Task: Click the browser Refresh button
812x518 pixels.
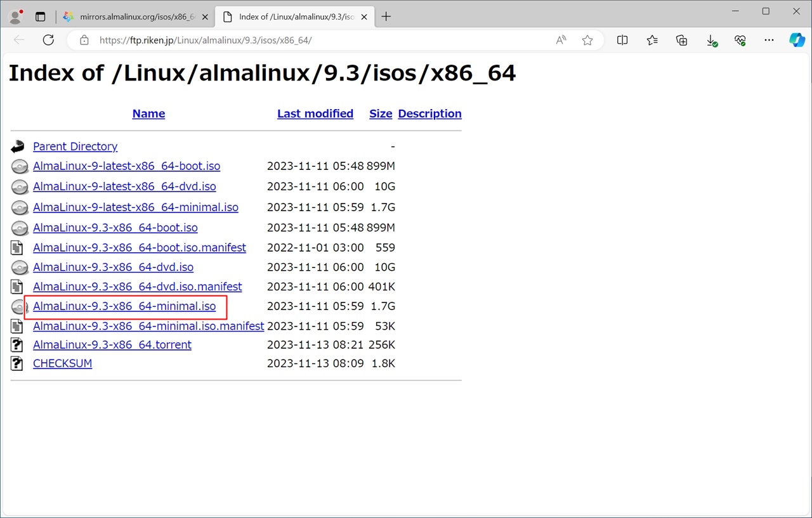Action: [48, 40]
